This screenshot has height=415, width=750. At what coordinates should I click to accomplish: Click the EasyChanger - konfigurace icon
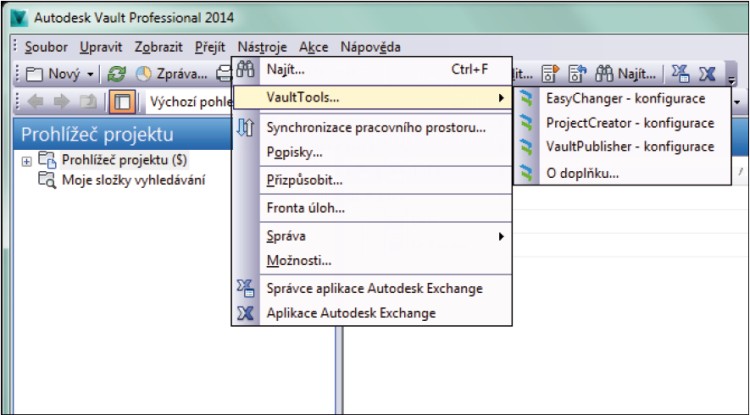pyautogui.click(x=527, y=98)
